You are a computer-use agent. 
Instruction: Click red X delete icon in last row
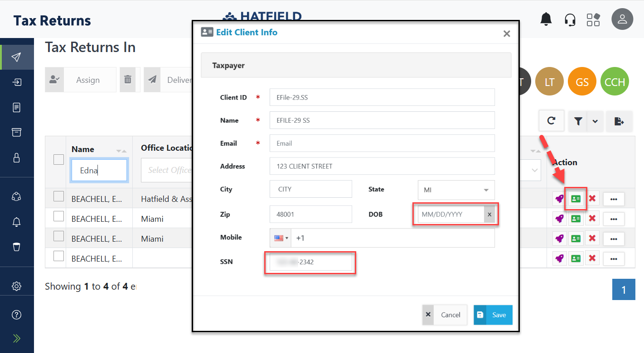[x=591, y=258]
